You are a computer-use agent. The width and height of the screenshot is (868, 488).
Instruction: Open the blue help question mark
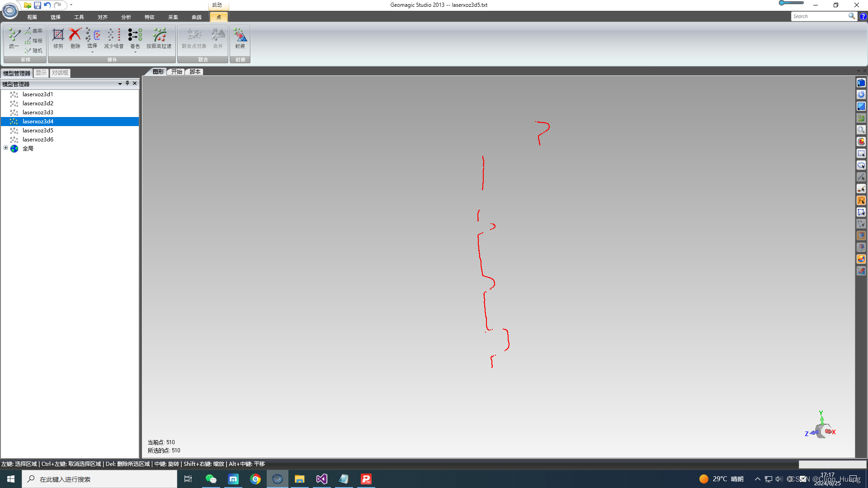pyautogui.click(x=863, y=16)
